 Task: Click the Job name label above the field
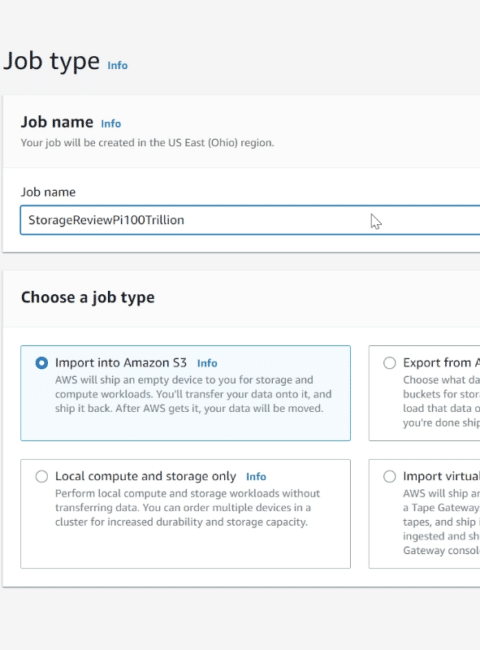pos(48,192)
